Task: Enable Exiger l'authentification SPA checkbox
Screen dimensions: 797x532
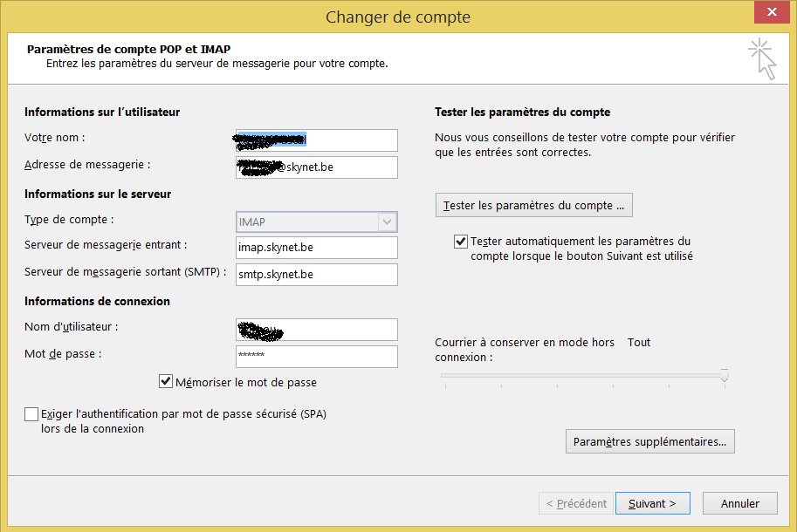Action: pos(32,413)
